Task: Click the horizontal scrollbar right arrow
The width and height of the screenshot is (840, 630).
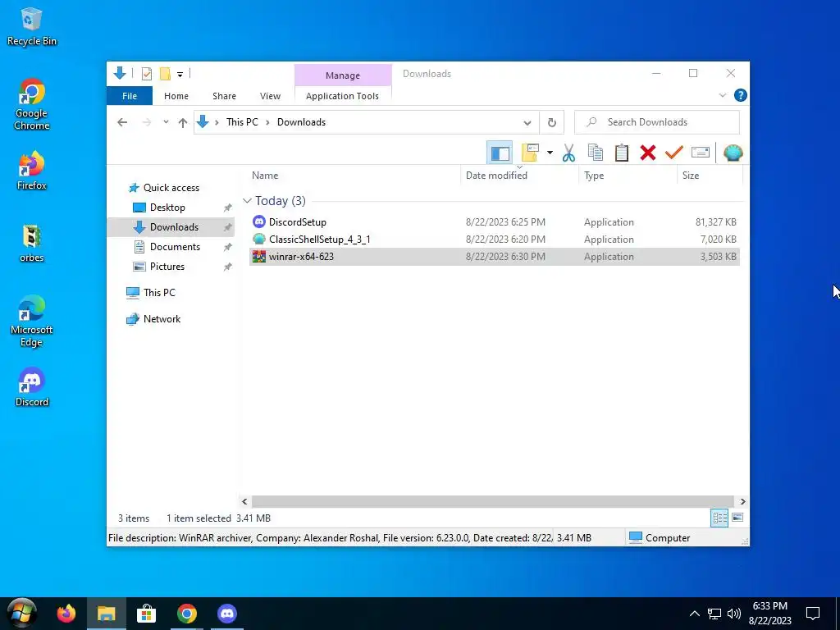Action: tap(742, 501)
